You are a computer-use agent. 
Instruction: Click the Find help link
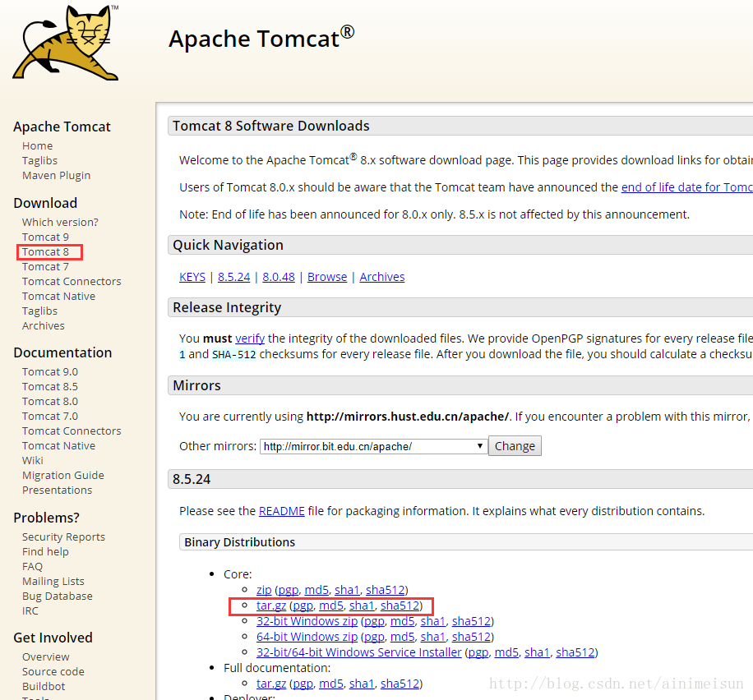[x=45, y=551]
